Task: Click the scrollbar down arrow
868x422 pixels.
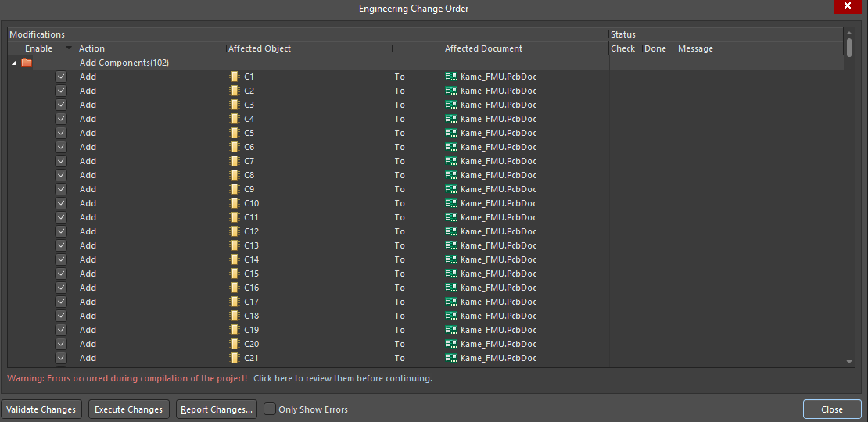Action: (850, 362)
